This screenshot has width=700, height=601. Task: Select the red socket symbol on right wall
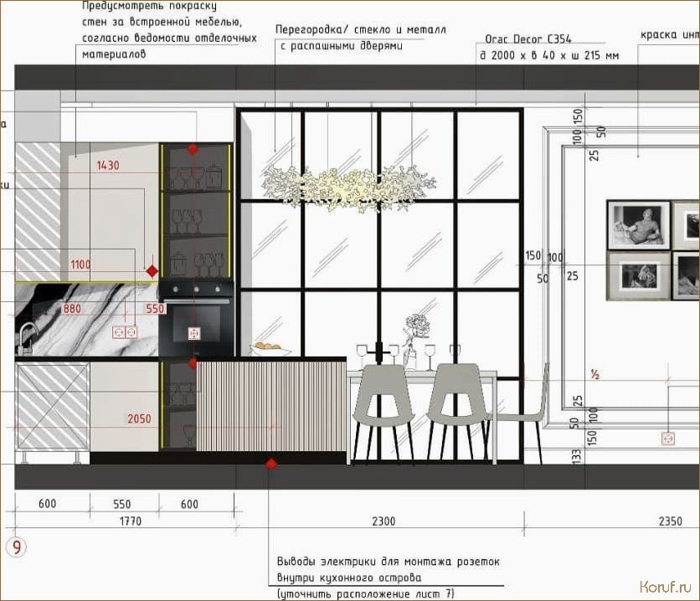(x=668, y=438)
